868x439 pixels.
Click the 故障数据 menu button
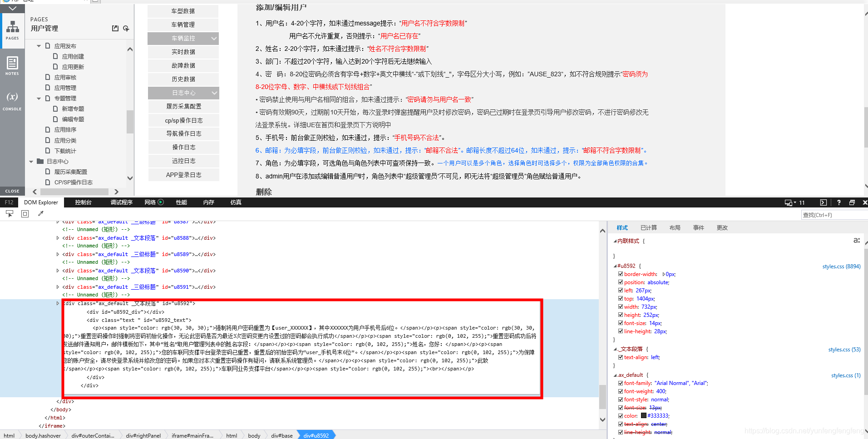tap(183, 66)
